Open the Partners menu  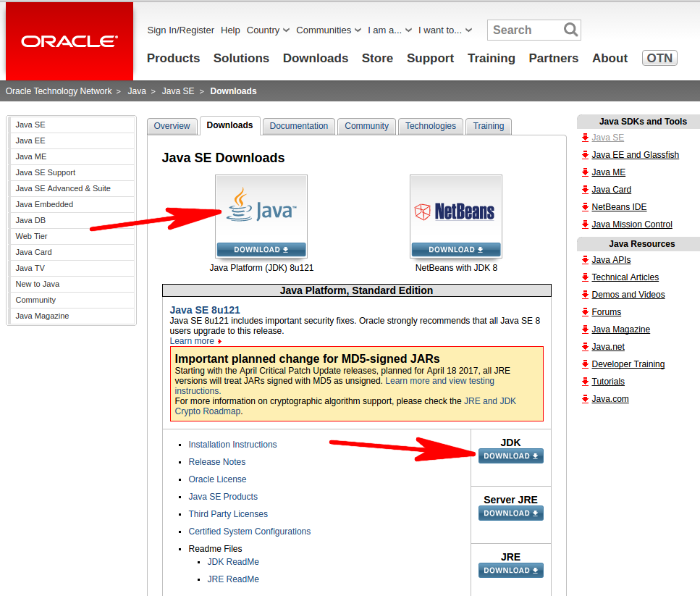pos(554,58)
